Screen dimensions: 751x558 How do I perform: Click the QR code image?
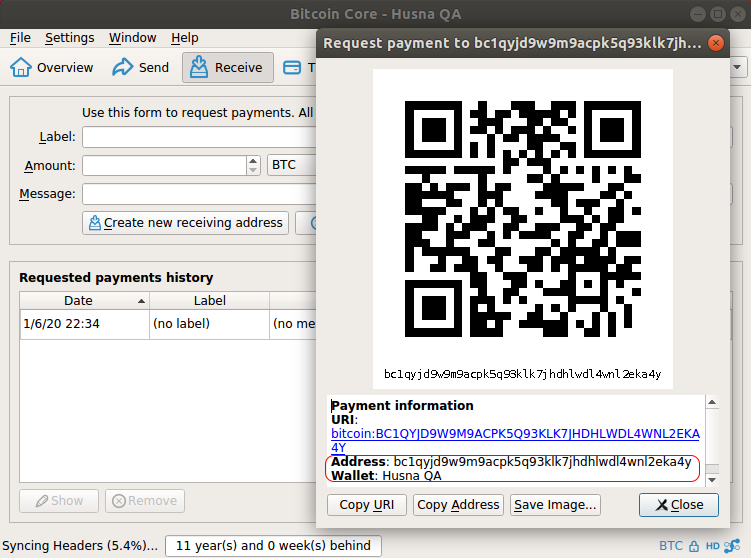tap(523, 219)
